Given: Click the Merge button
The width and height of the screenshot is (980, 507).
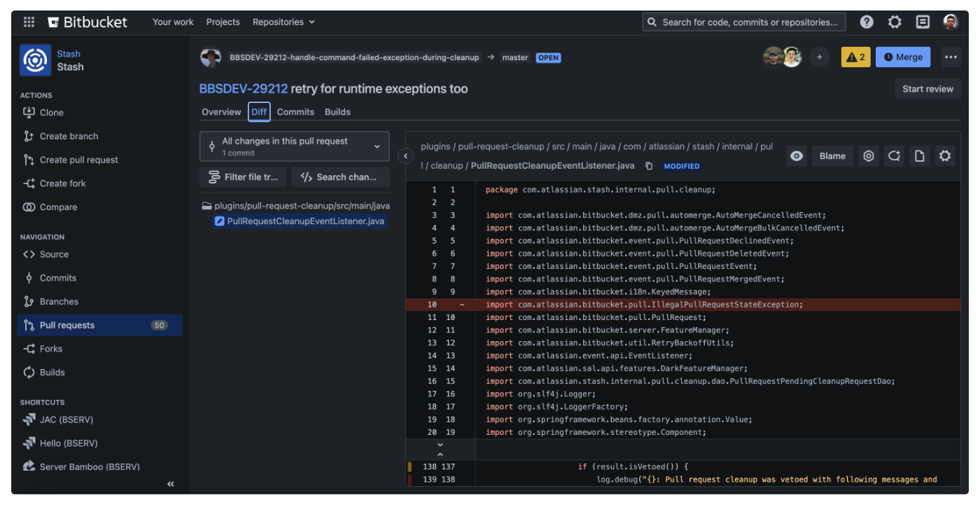Looking at the screenshot, I should click(902, 57).
